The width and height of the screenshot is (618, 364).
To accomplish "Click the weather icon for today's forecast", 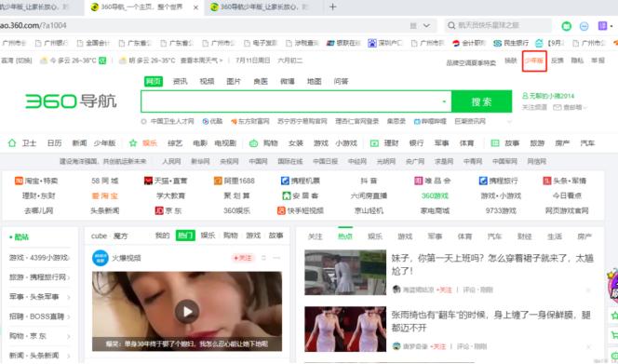I will 44,61.
